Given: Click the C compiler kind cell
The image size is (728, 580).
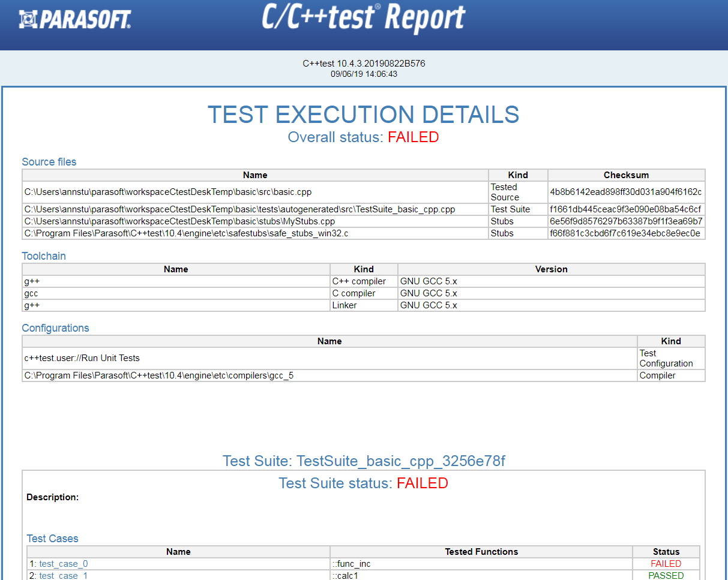Looking at the screenshot, I should tap(364, 293).
